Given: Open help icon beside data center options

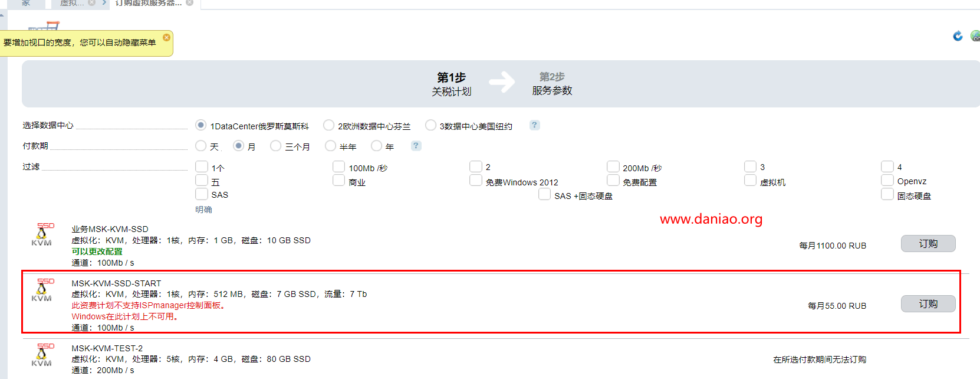Looking at the screenshot, I should (x=534, y=125).
